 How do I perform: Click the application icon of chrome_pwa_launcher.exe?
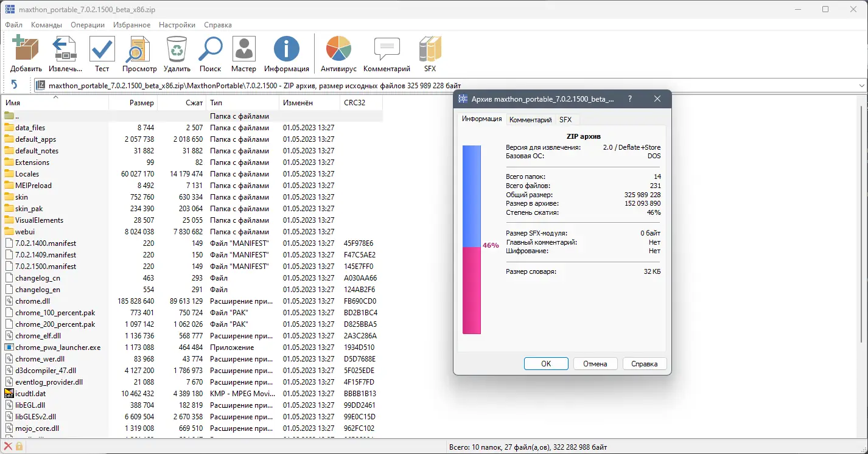point(9,347)
